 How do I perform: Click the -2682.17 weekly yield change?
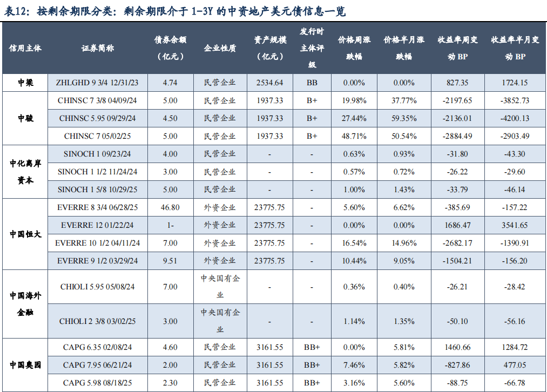[457, 243]
